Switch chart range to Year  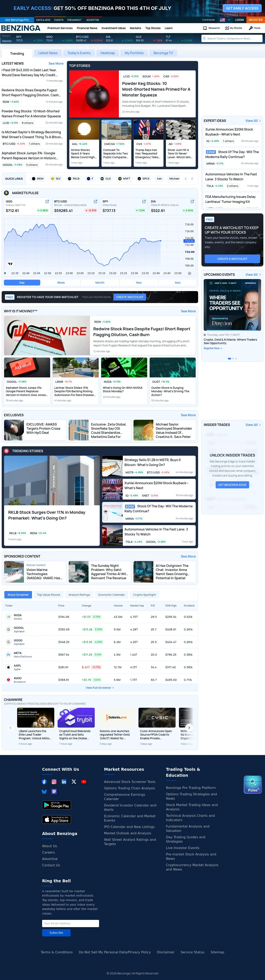(x=139, y=283)
